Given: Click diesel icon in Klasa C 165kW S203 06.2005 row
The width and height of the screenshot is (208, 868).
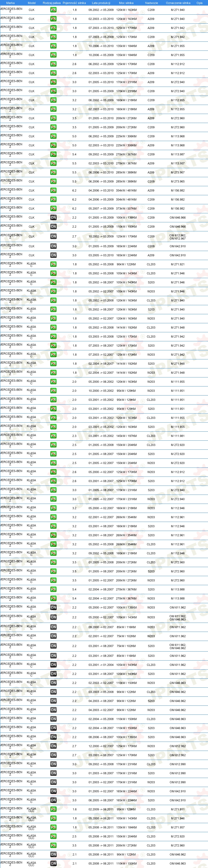Looking at the screenshot, I should [x=53, y=800].
